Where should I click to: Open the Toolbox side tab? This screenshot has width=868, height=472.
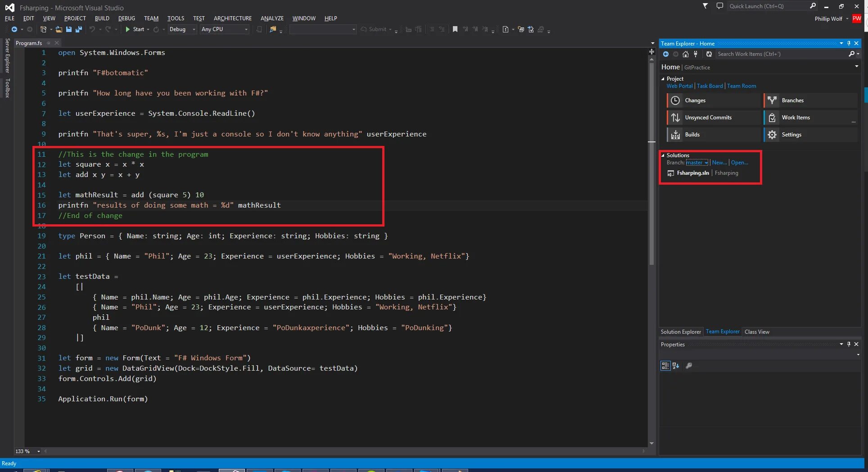tap(7, 88)
